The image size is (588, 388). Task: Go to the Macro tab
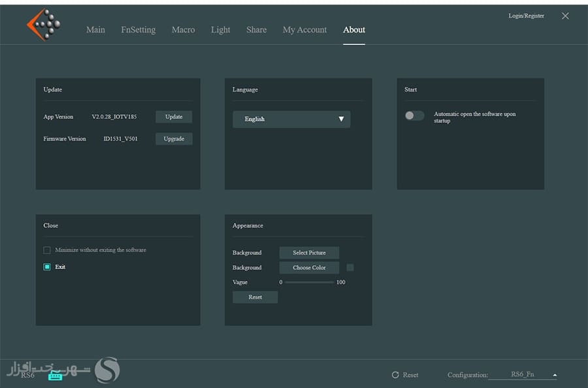click(183, 30)
